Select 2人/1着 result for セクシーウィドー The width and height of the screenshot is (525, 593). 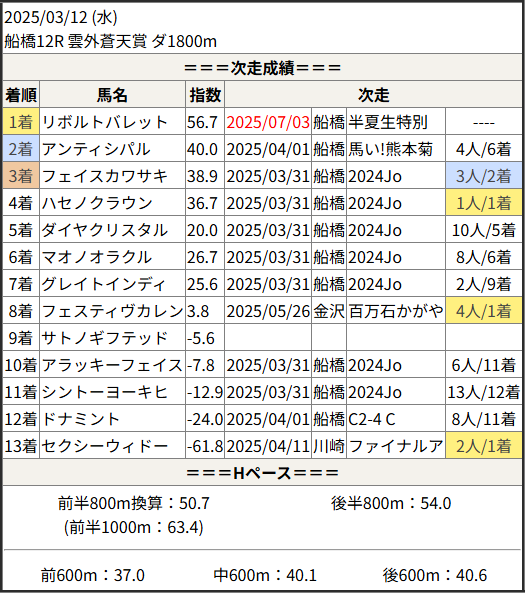[484, 446]
